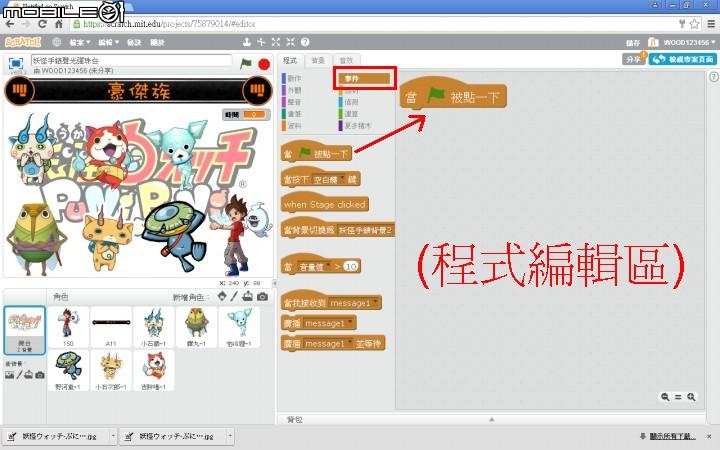Switch to the 程式 scripts tab
Viewport: 720px width, 450px height.
pyautogui.click(x=290, y=61)
